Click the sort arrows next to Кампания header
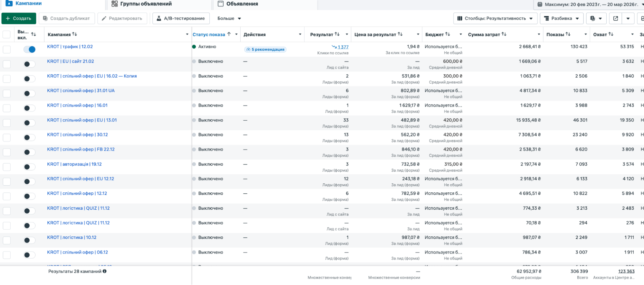This screenshot has height=285, width=644. click(x=75, y=34)
